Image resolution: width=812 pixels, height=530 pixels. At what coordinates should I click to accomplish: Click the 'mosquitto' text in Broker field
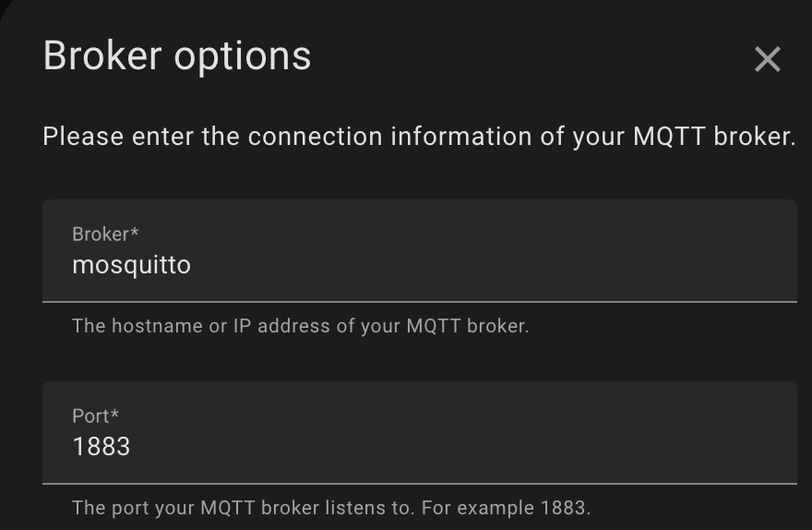point(131,266)
